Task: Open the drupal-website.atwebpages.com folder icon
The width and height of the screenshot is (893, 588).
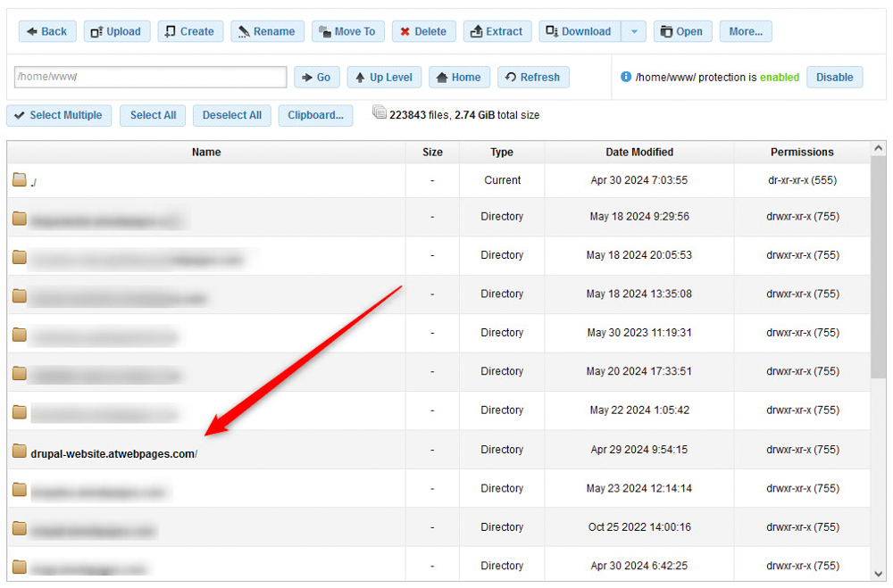Action: pos(19,450)
